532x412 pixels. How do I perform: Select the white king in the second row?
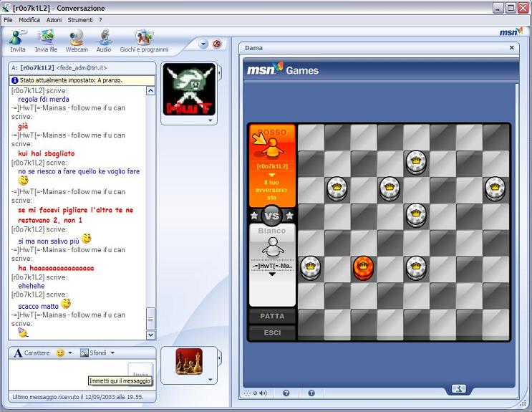(x=416, y=162)
